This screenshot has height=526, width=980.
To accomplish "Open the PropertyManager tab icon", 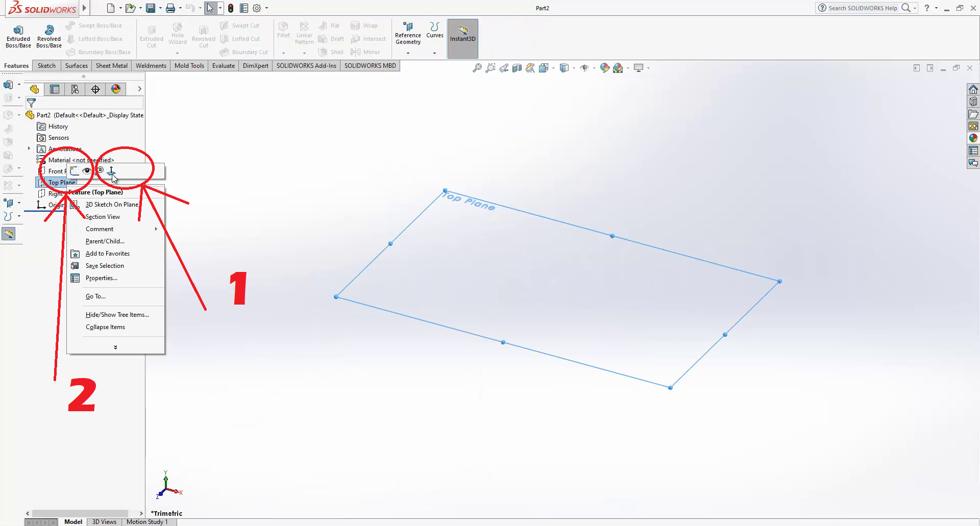I will click(x=55, y=89).
